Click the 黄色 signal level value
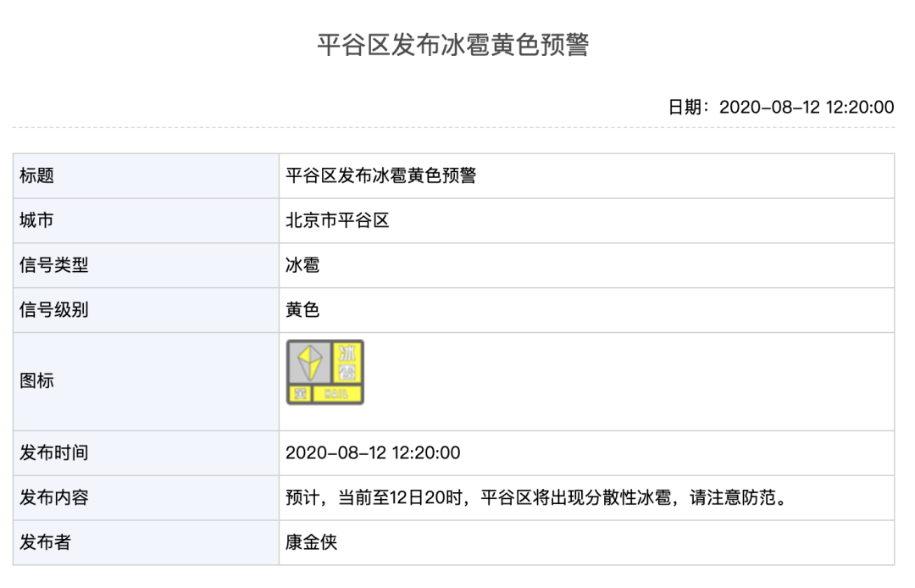Screen dimensions: 915x588 click(302, 310)
